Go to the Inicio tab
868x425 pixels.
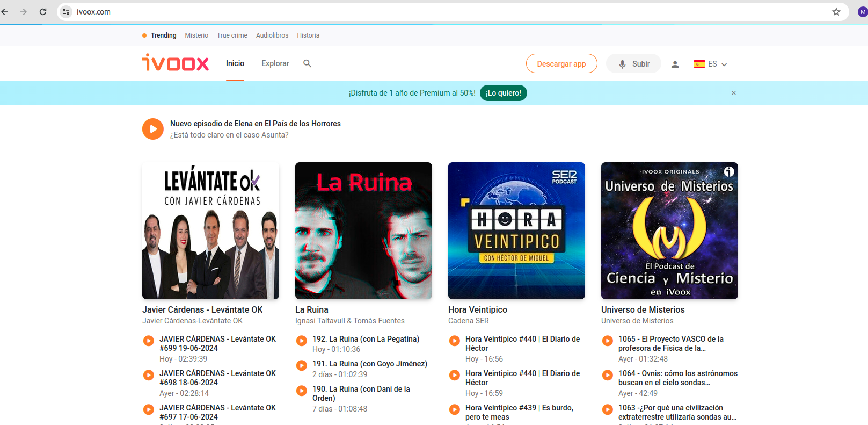tap(235, 63)
